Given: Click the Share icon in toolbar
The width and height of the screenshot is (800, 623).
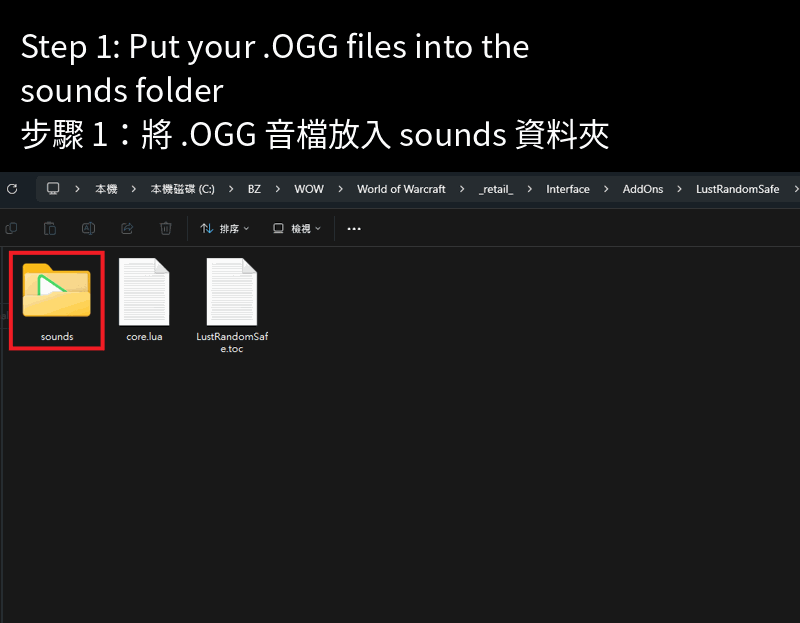Looking at the screenshot, I should point(127,229).
